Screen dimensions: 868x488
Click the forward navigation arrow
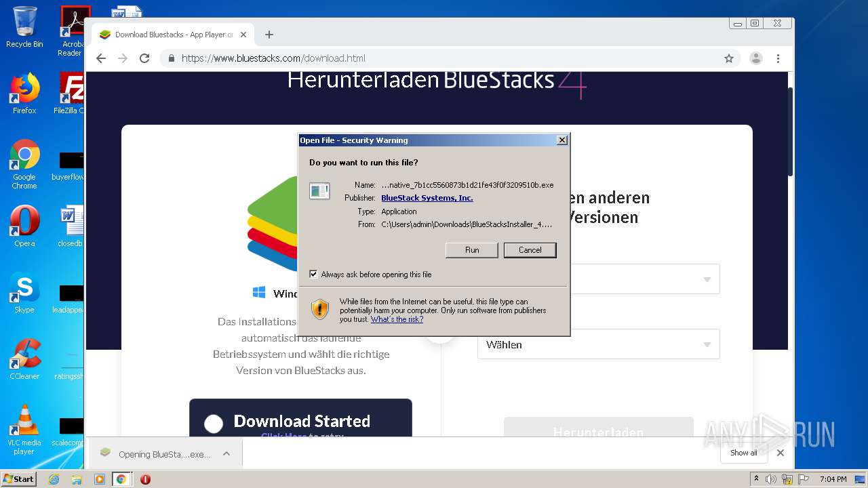click(123, 58)
